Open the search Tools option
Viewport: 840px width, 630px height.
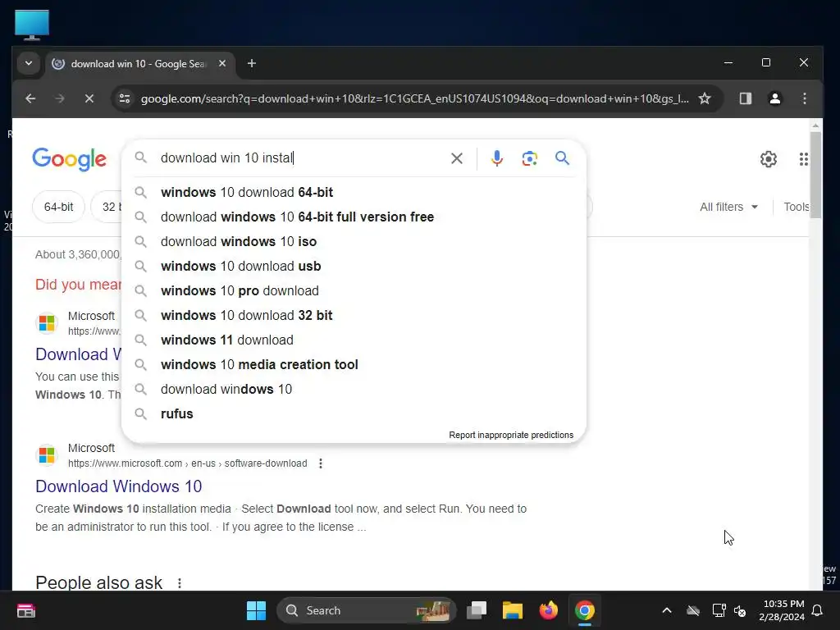click(x=796, y=207)
